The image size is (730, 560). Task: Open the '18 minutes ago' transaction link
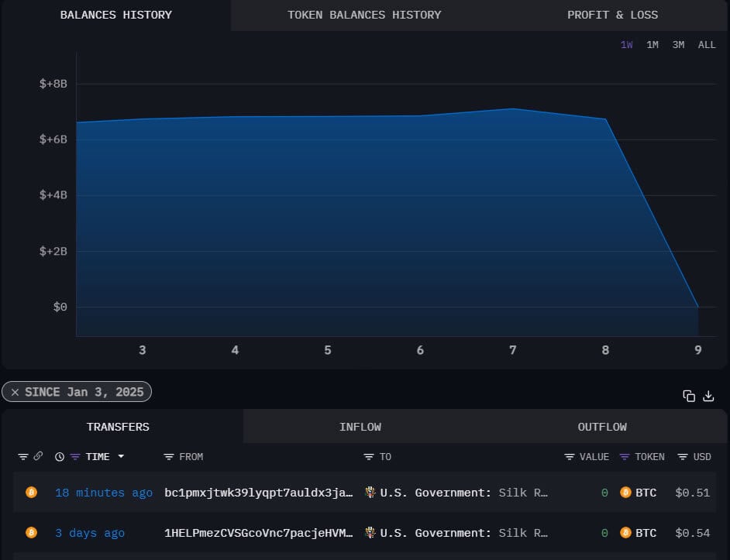[x=104, y=493]
